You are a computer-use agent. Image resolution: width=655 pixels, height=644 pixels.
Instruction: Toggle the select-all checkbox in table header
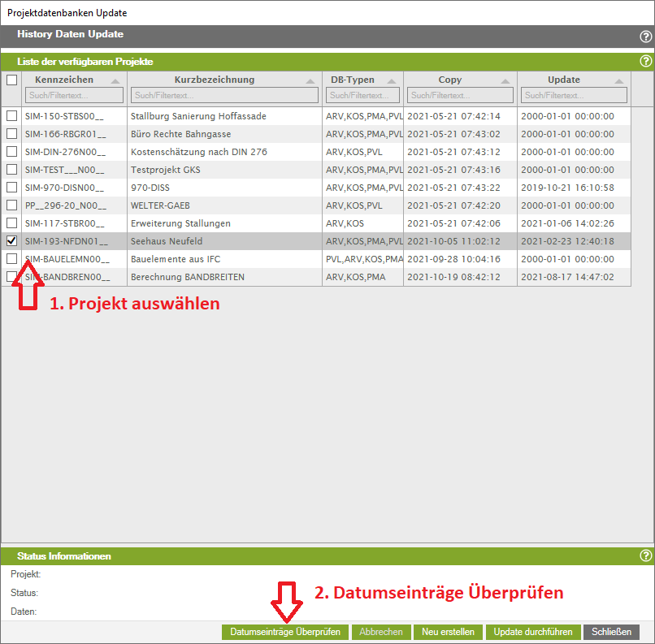point(11,80)
